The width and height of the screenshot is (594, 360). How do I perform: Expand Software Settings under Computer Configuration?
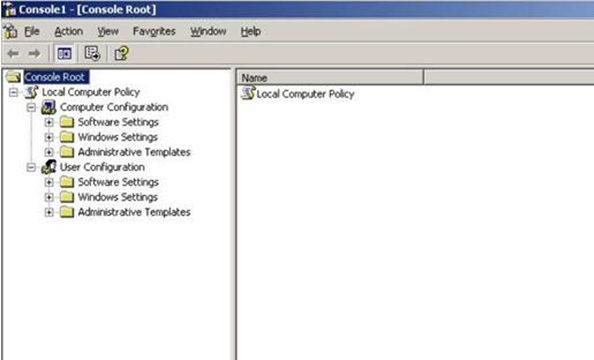coord(49,122)
